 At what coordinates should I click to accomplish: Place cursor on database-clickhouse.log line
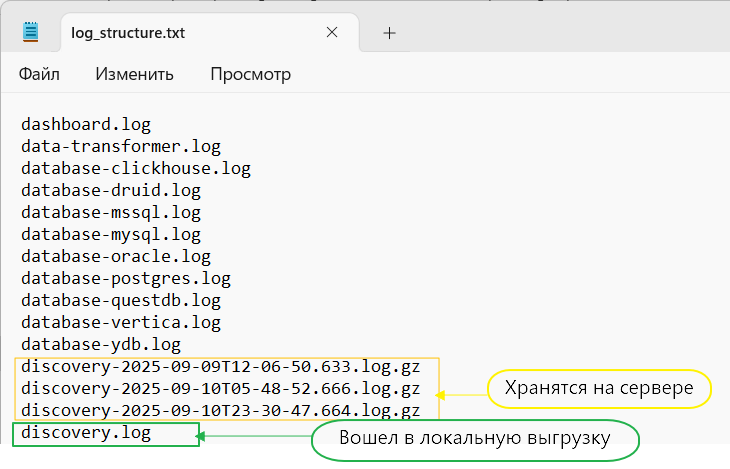coord(135,168)
